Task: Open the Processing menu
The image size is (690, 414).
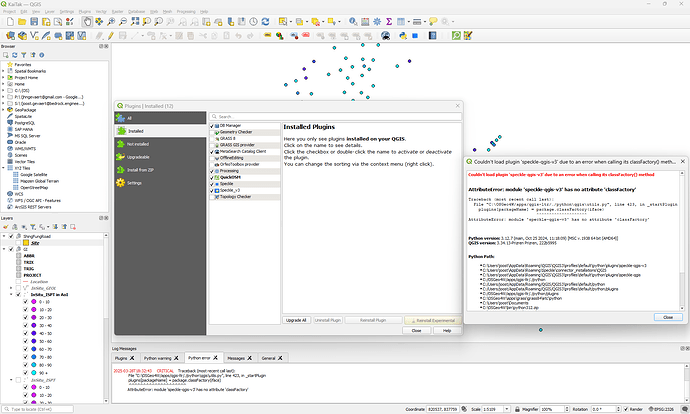Action: coord(186,11)
